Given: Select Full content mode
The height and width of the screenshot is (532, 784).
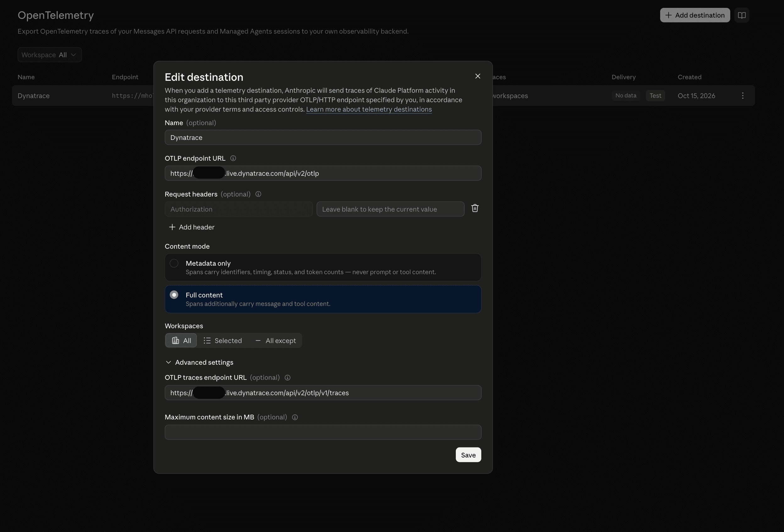Looking at the screenshot, I should 323,299.
